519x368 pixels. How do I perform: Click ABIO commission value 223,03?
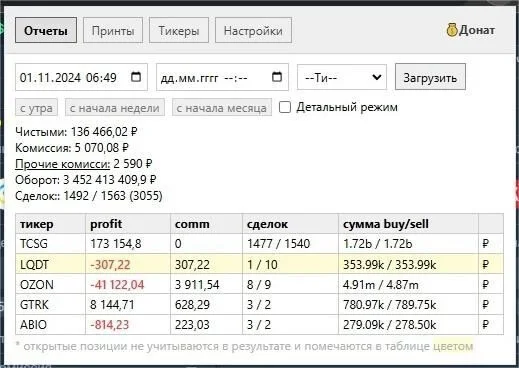[192, 325]
